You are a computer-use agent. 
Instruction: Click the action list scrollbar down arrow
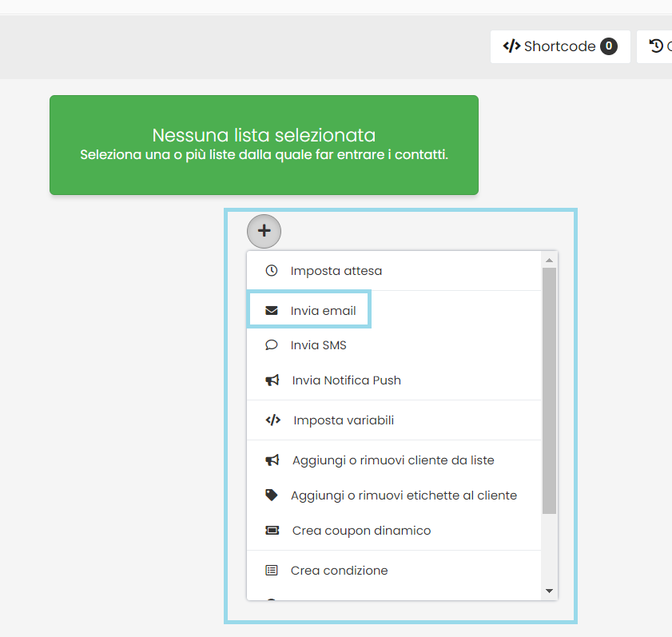coord(549,591)
